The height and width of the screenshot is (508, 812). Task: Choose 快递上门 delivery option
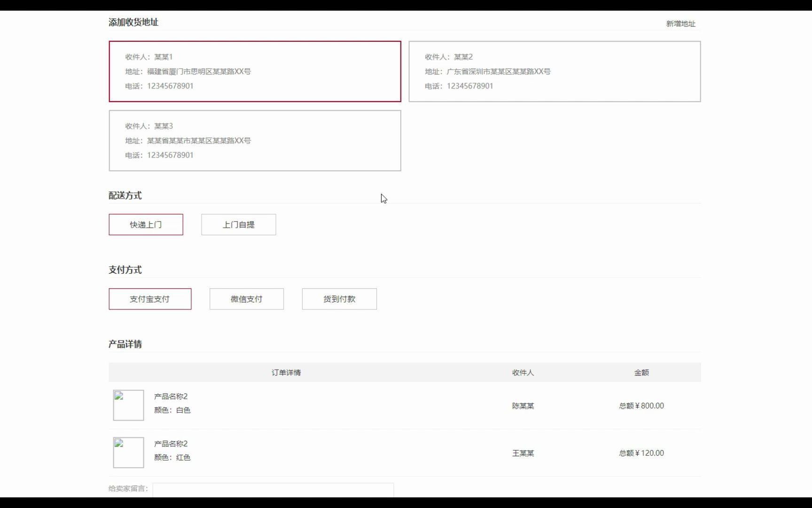coord(146,225)
